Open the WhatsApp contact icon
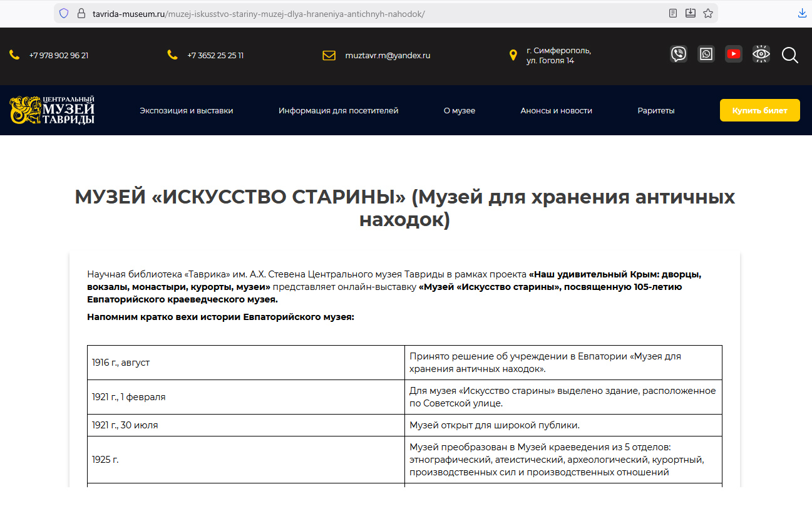Image resolution: width=812 pixels, height=506 pixels. tap(706, 54)
